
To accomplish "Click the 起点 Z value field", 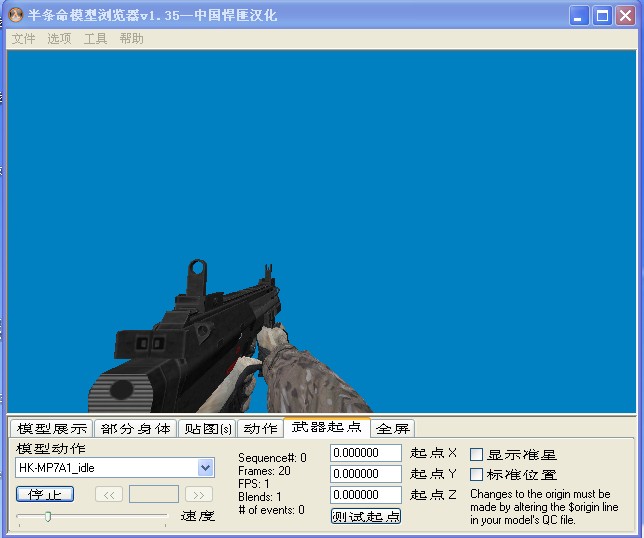I will click(x=366, y=494).
